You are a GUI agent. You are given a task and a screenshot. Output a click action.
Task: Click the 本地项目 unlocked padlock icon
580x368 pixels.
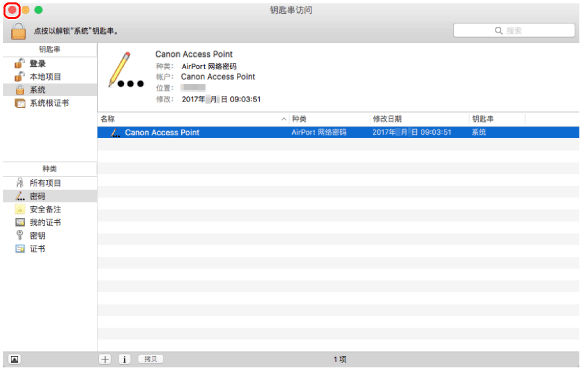click(x=20, y=77)
